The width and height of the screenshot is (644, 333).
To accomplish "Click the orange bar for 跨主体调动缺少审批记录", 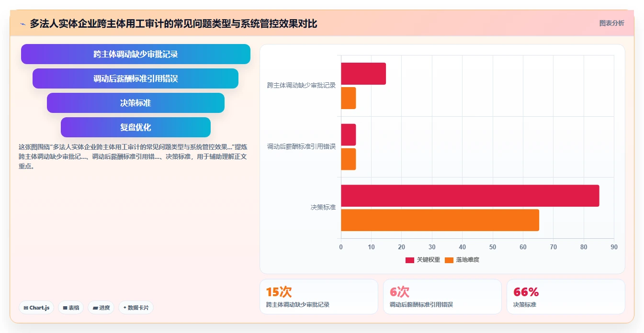I will point(348,98).
